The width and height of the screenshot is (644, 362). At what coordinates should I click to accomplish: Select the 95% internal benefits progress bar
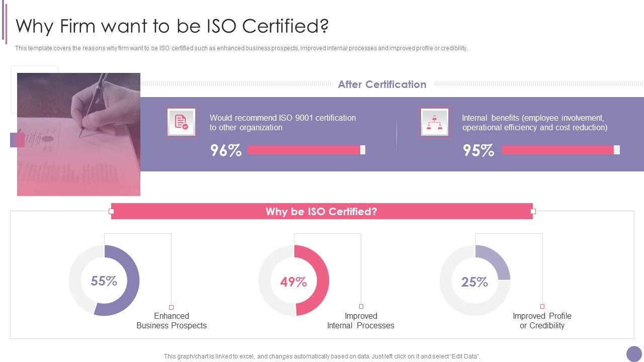tap(560, 150)
